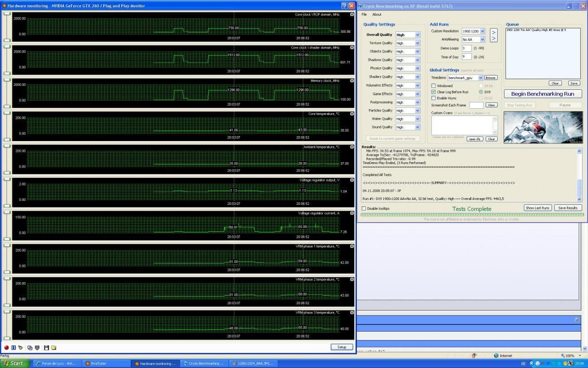This screenshot has width=588, height=368.
Task: Open the Windows Start menu
Action: (15, 364)
